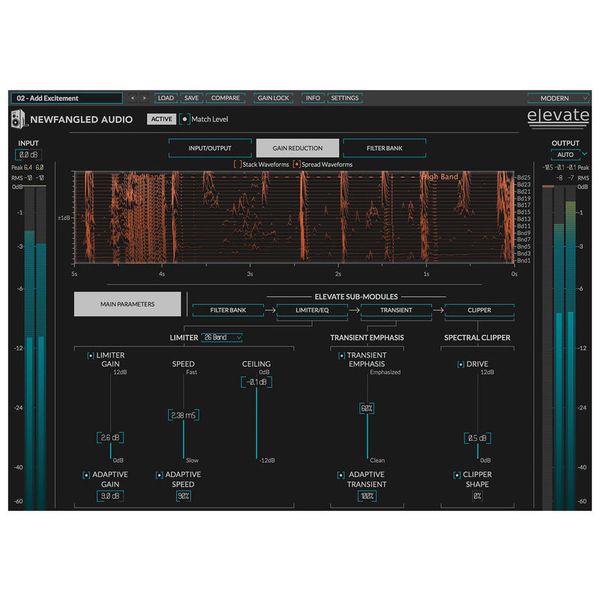Screen dimensions: 600x600
Task: Toggle the Adaptive Gain enable box
Action: [x=86, y=475]
